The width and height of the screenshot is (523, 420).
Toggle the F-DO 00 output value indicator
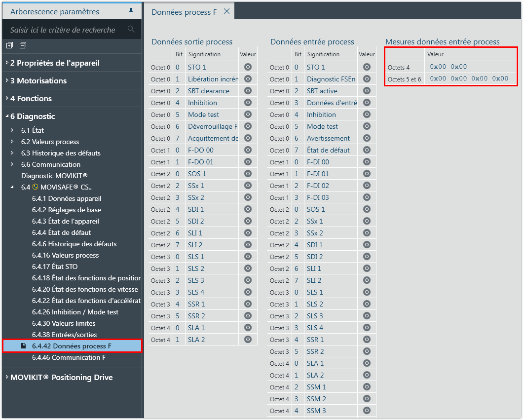(x=248, y=150)
